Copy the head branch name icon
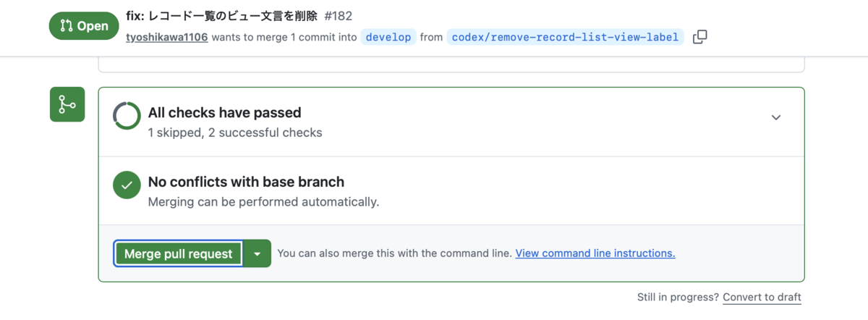The image size is (868, 320). click(x=699, y=37)
